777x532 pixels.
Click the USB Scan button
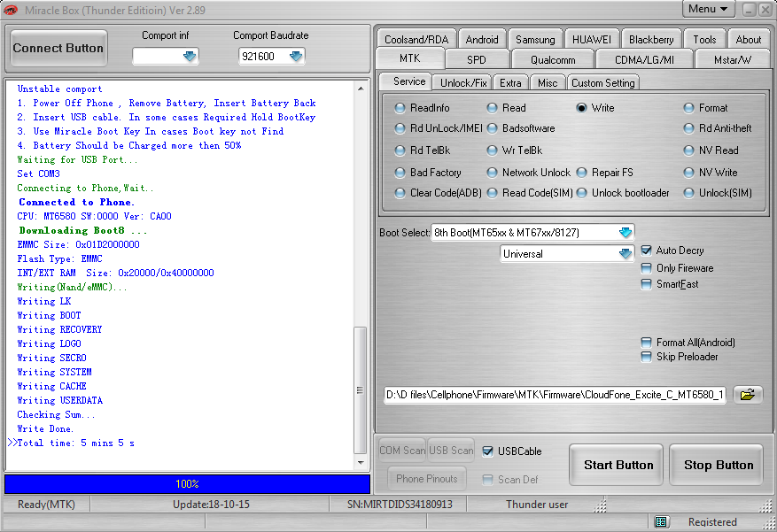point(451,451)
